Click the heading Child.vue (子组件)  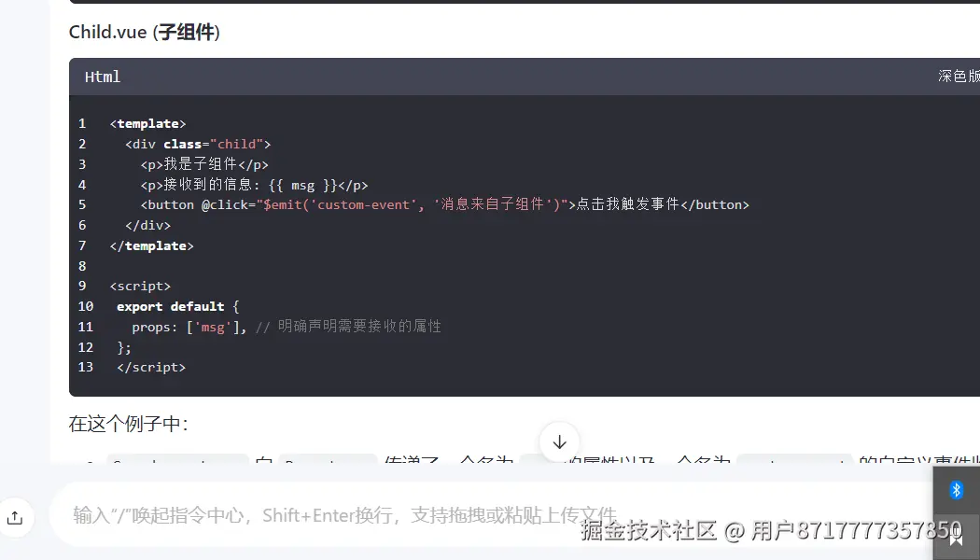tap(145, 32)
